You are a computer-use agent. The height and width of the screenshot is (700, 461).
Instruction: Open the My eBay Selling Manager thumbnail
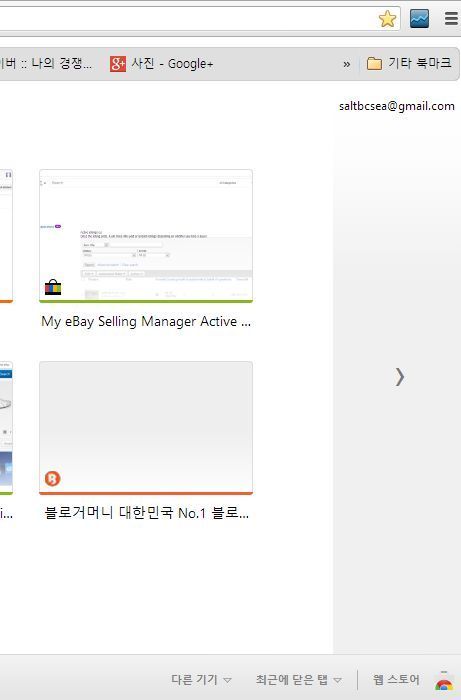click(146, 236)
